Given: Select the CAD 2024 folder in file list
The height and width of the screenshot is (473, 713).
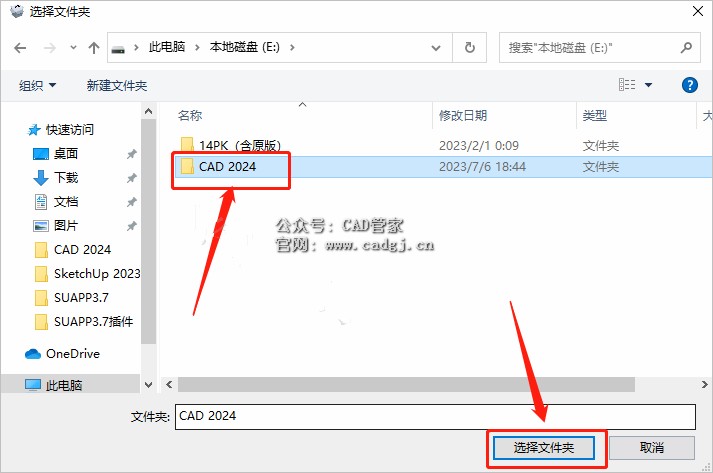Looking at the screenshot, I should [227, 166].
